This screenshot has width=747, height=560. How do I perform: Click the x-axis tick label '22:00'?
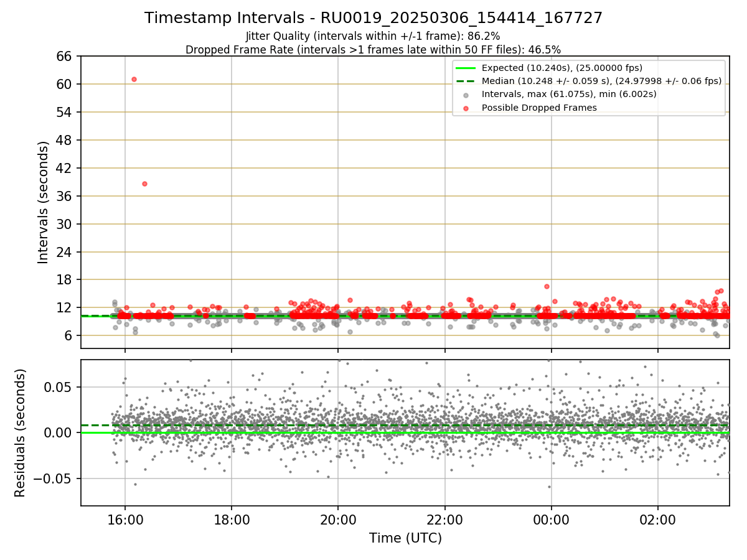pos(445,519)
